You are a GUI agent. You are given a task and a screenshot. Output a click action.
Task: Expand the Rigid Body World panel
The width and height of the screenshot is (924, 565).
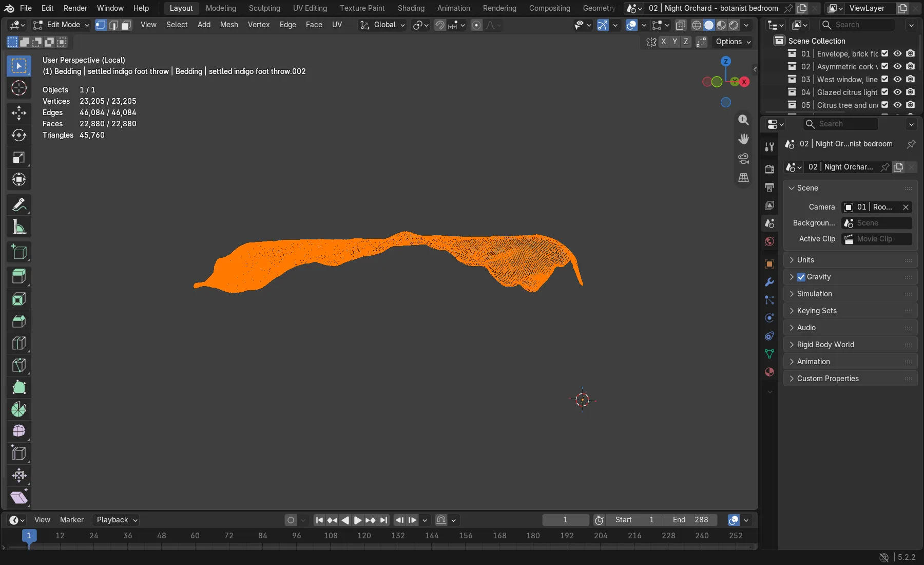850,345
